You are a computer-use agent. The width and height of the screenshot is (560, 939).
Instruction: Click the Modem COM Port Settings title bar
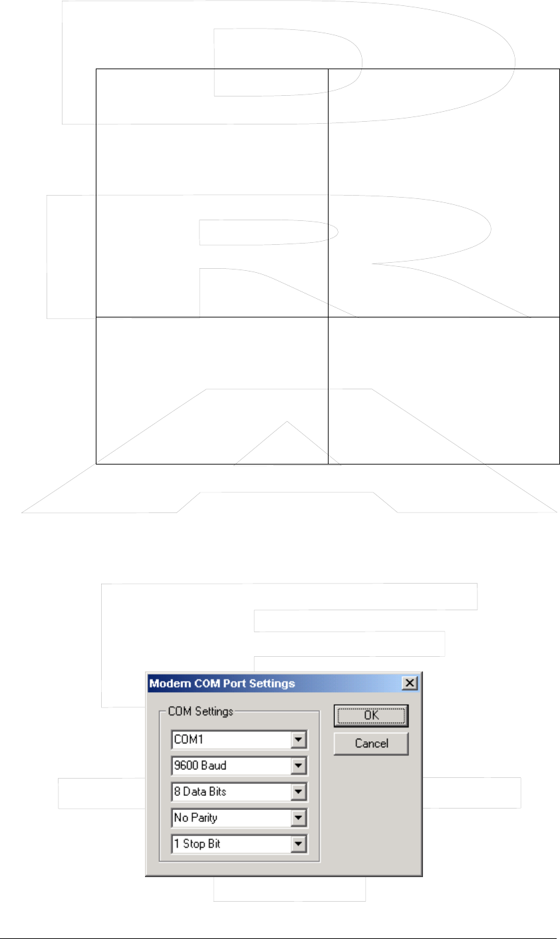[273, 683]
